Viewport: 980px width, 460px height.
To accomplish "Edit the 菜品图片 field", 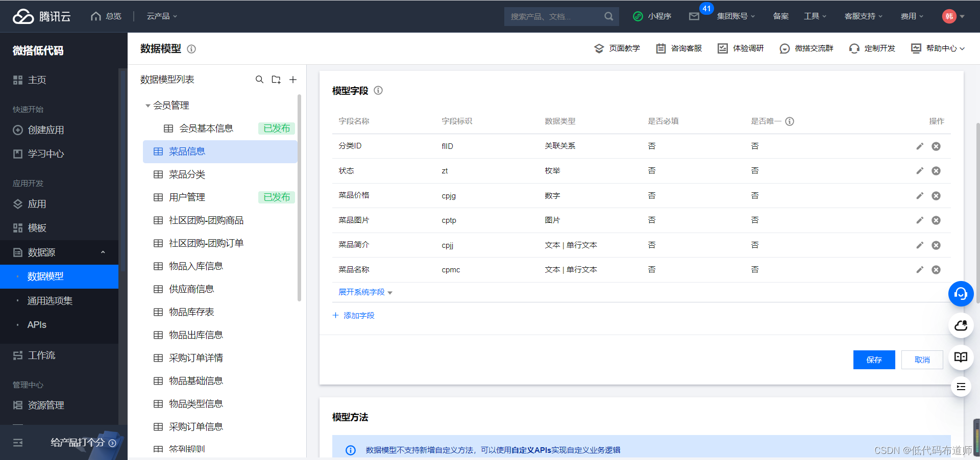I will pos(920,220).
